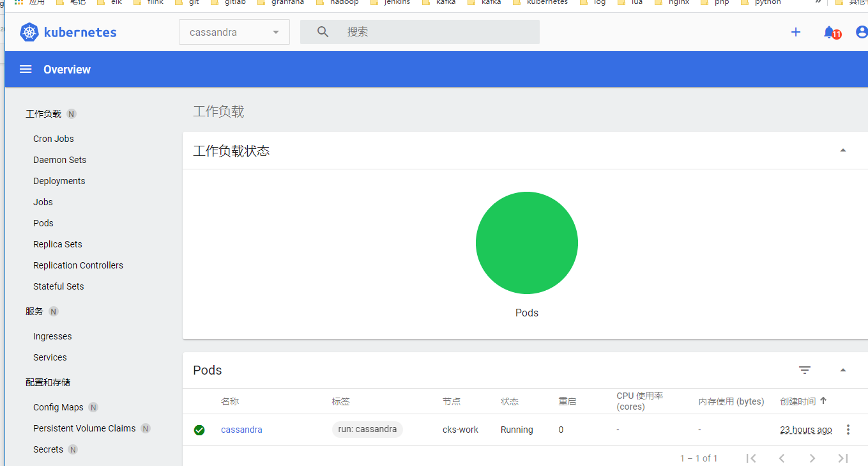This screenshot has height=466, width=868.
Task: Click the N badge next to 服务
Action: pyautogui.click(x=54, y=311)
